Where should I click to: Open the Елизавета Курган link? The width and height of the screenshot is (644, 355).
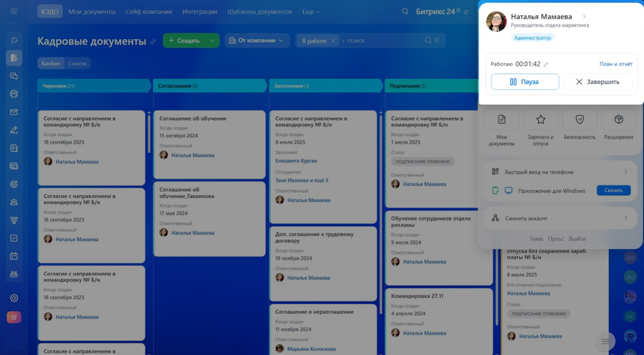click(x=296, y=161)
